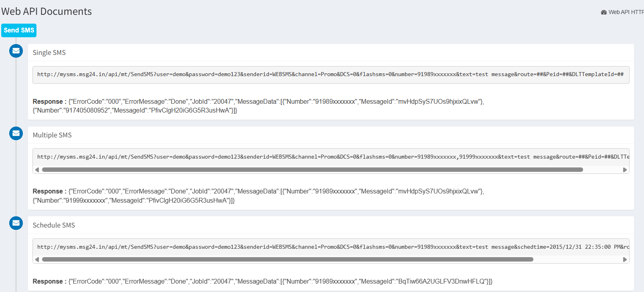Screen dimensions: 644x292
Task: Click inside the Schedule SMS URL code box
Action: 330,247
